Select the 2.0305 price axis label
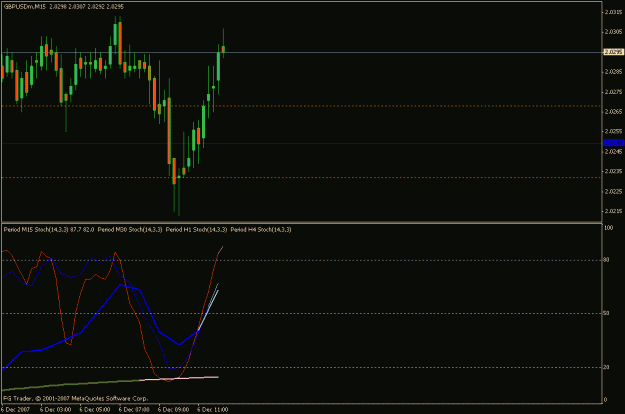Image resolution: width=625 pixels, height=414 pixels. [x=613, y=32]
